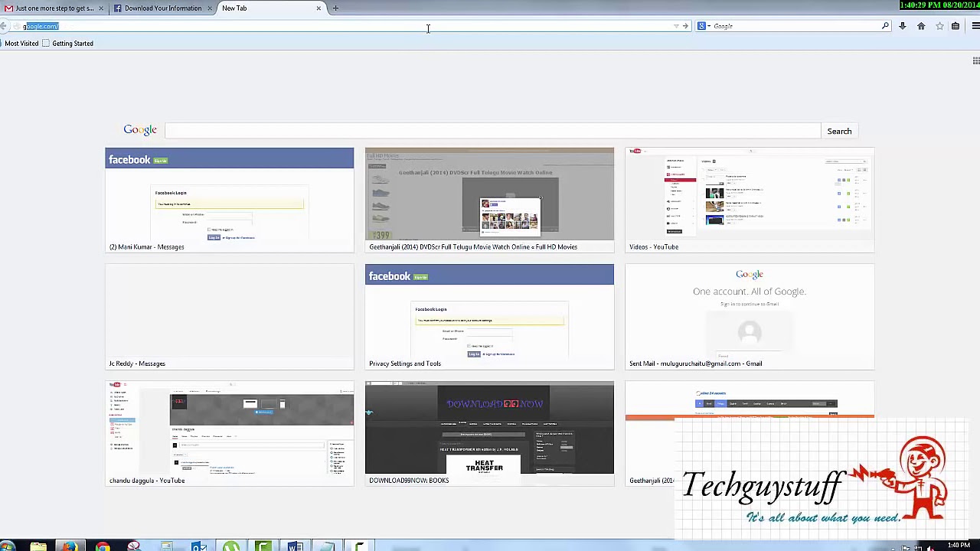Open 'Videos - YouTube' tile

coord(750,200)
